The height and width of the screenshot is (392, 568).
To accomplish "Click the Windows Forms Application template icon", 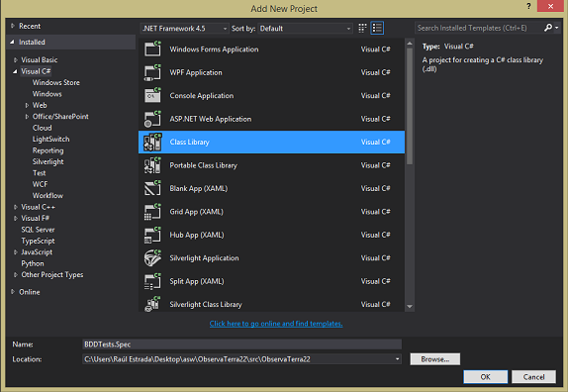I will pyautogui.click(x=152, y=49).
